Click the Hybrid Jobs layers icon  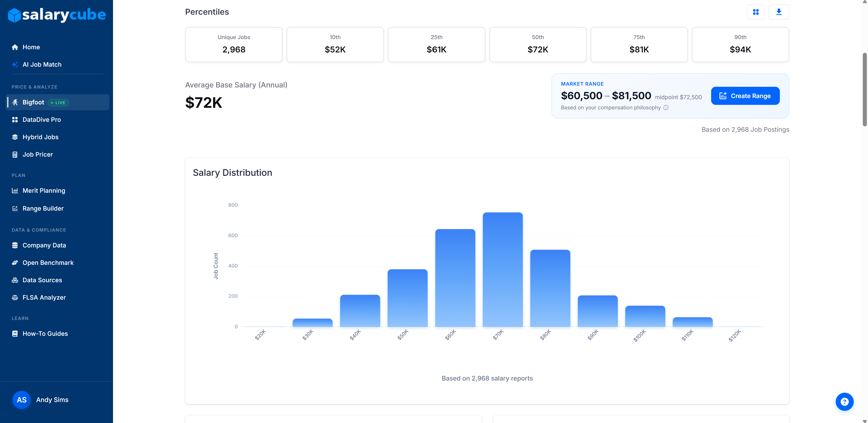15,137
